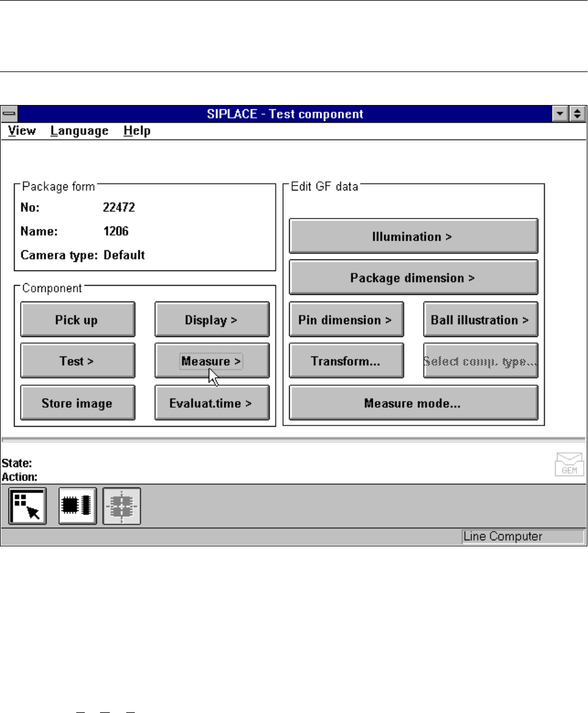Open the Evaluat.time submenu button
This screenshot has height=713, width=588.
point(212,402)
